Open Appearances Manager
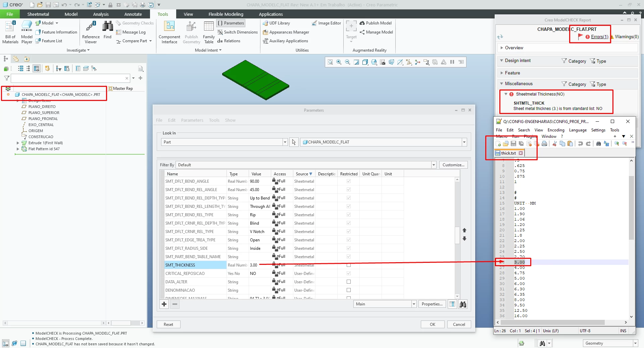644x348 pixels. (286, 32)
